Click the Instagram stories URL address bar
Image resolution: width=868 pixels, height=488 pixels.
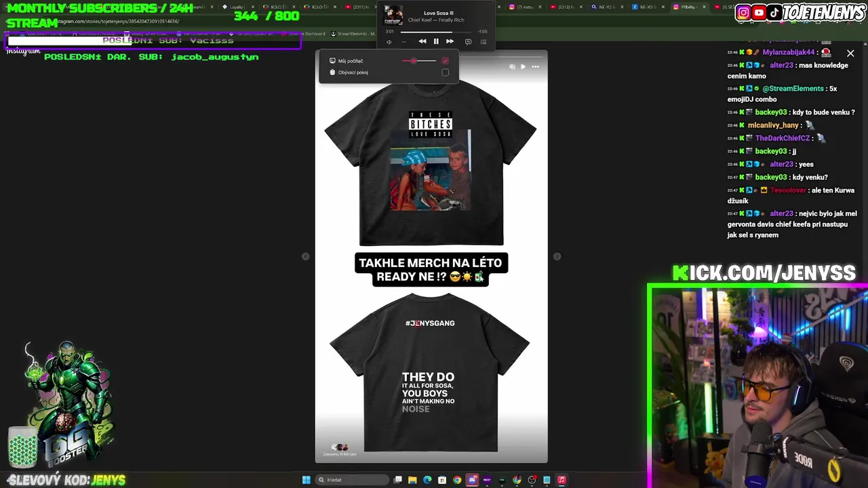(117, 21)
